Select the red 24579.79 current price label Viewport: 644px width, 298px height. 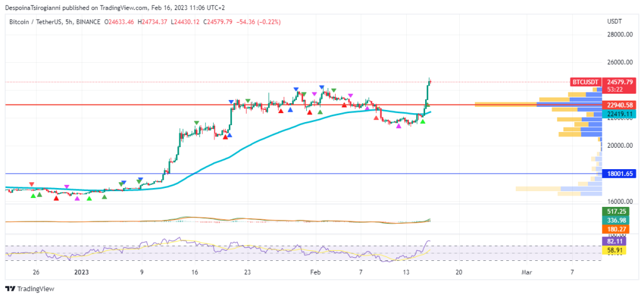[x=619, y=82]
